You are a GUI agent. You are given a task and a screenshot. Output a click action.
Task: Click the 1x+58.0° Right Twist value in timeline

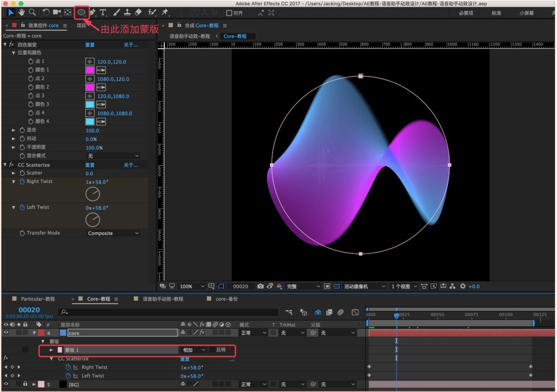click(x=192, y=367)
